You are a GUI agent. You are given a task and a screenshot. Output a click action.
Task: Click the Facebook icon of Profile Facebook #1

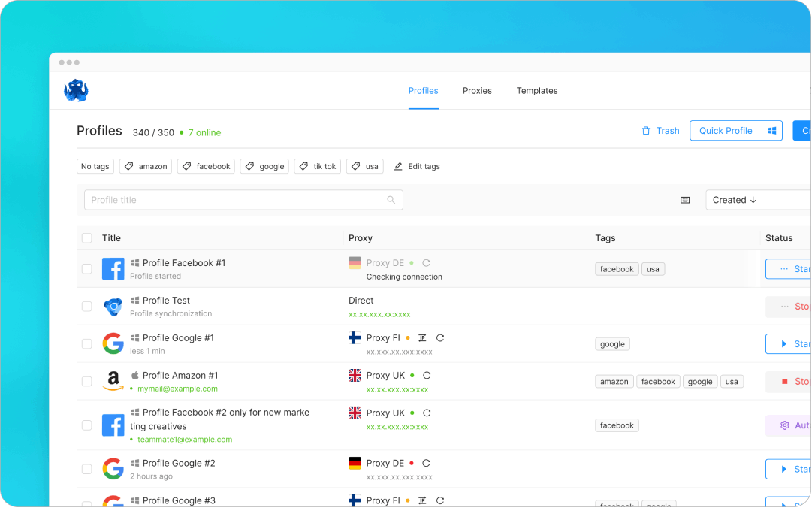pyautogui.click(x=113, y=268)
